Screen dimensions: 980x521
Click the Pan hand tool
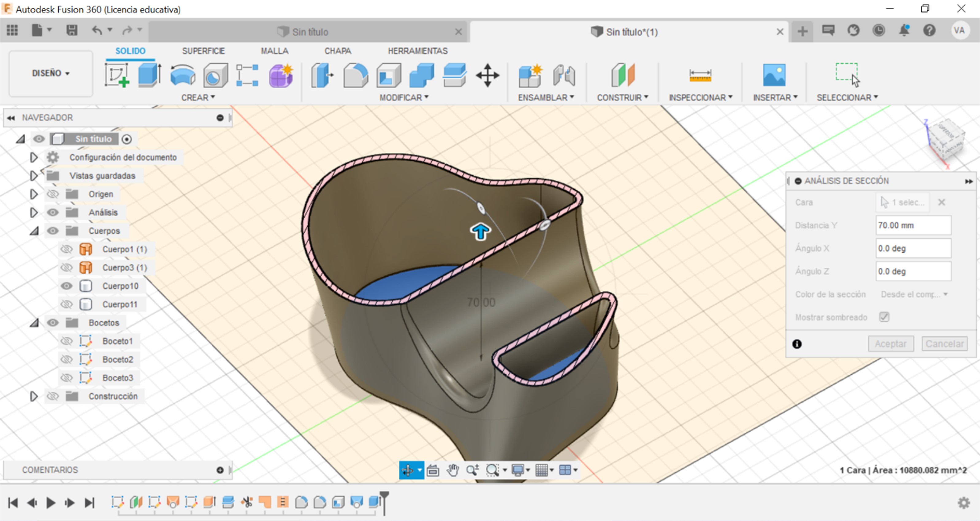click(453, 470)
